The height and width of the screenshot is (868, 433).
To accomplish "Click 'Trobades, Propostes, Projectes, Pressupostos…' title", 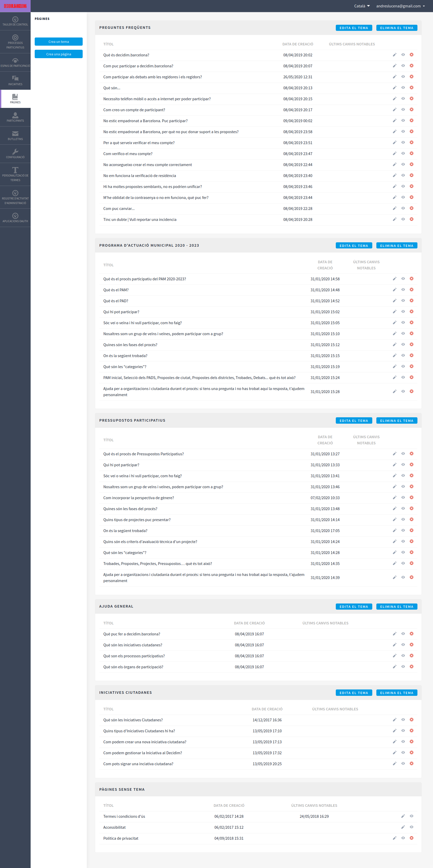I will pos(158,564).
